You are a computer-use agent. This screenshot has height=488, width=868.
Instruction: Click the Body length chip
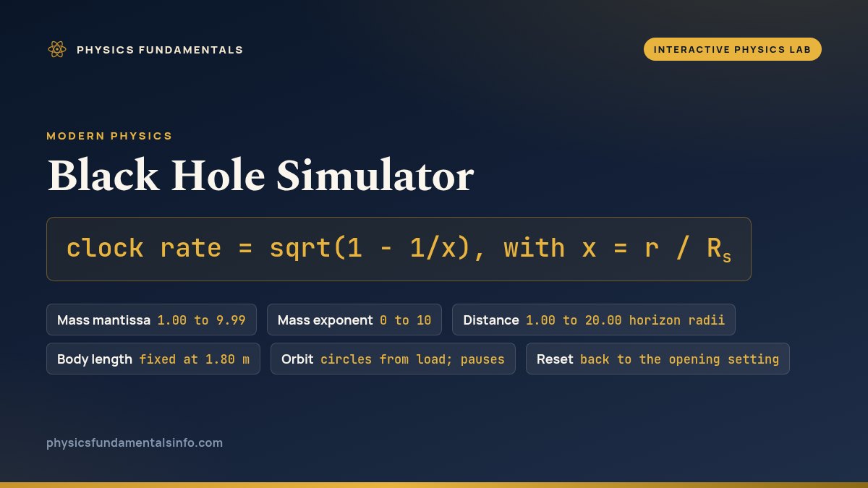point(153,359)
